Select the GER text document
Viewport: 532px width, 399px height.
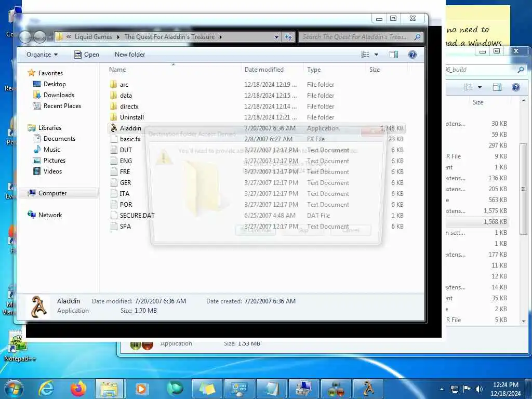pos(125,182)
